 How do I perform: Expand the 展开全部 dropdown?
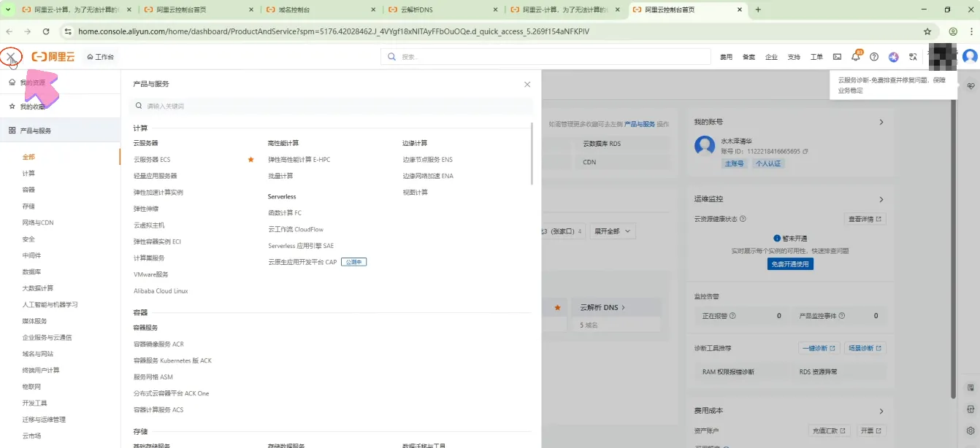pyautogui.click(x=612, y=231)
